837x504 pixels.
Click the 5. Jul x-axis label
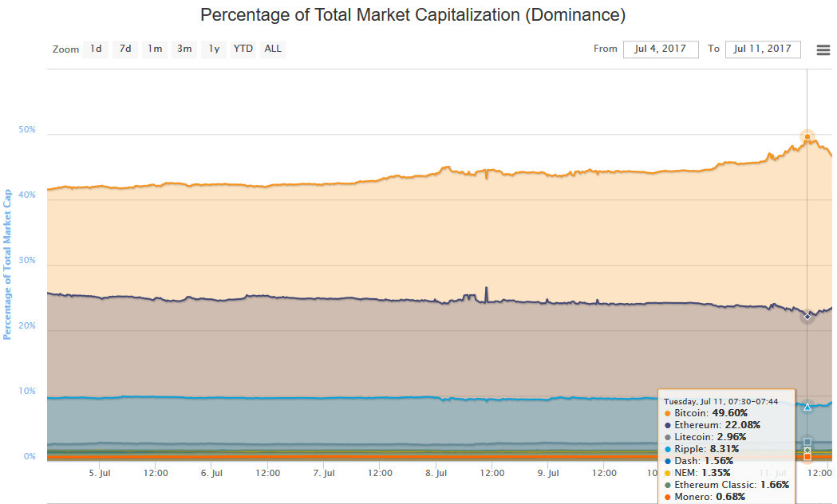point(99,473)
